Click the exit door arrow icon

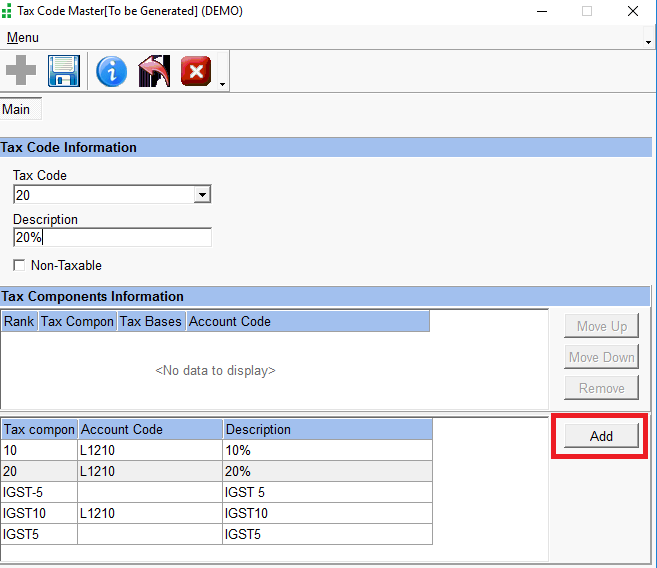(x=154, y=72)
